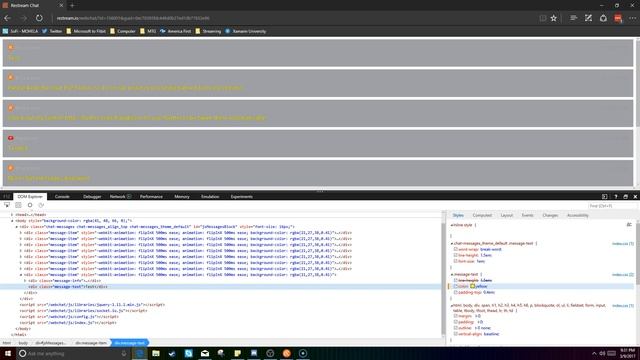640x360 pixels.
Task: Click the red extension icon in the toolbar
Action: tap(618, 18)
